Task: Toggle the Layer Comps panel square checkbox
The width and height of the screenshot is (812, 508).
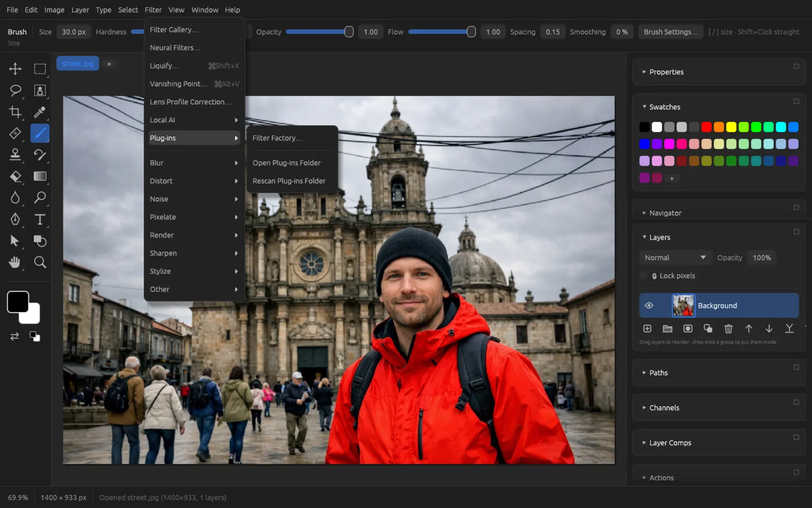Action: pos(796,437)
